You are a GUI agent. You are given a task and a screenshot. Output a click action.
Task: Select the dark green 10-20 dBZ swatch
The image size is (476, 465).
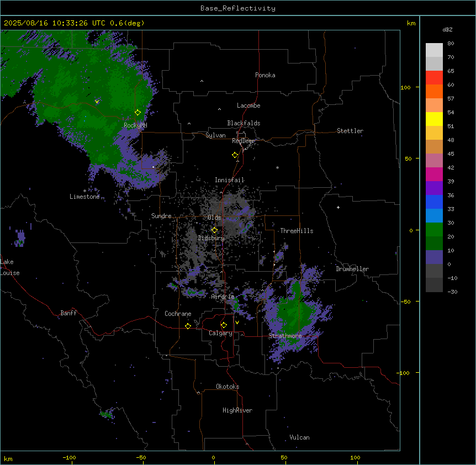click(434, 243)
